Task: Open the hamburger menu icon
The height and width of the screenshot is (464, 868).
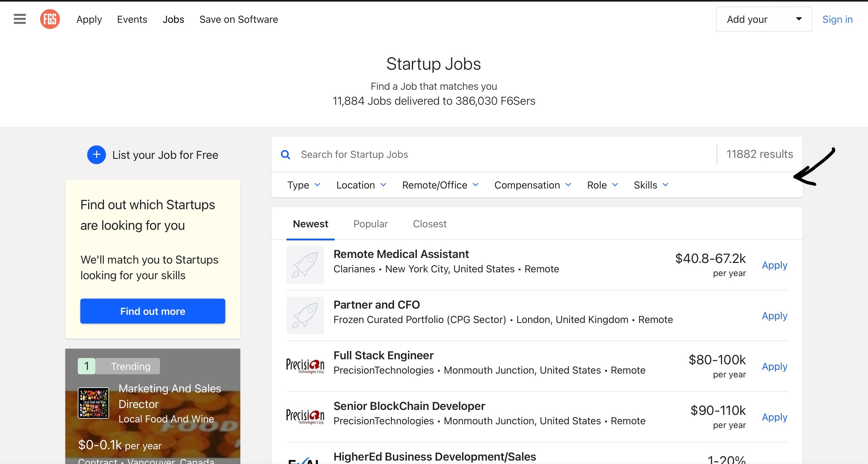Action: [x=20, y=19]
